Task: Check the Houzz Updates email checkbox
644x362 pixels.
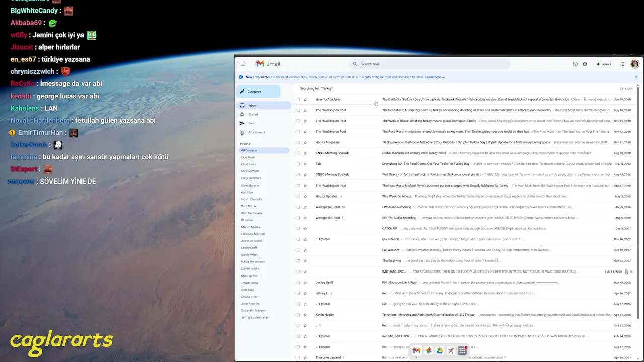Action: [298, 196]
